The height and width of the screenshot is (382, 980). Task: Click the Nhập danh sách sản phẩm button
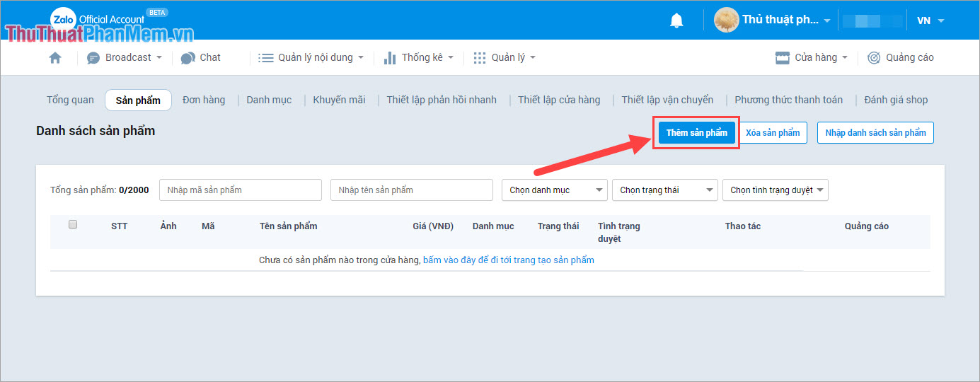tap(875, 133)
